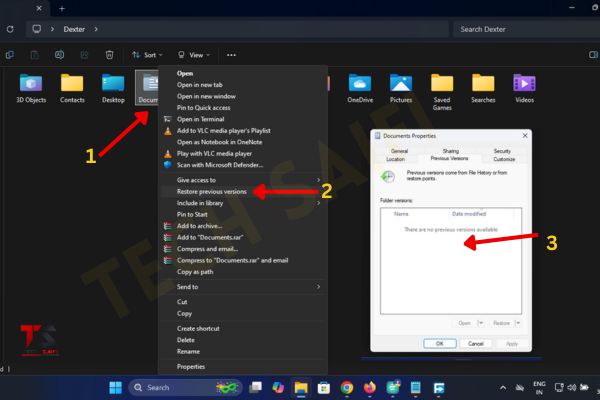
Task: Launch Firefox from taskbar
Action: [x=370, y=387]
